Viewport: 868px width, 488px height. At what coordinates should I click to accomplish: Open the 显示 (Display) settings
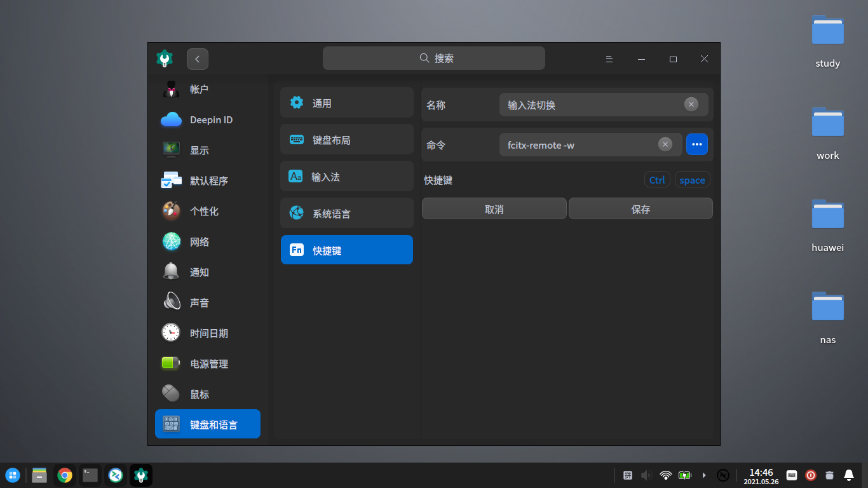click(x=208, y=151)
